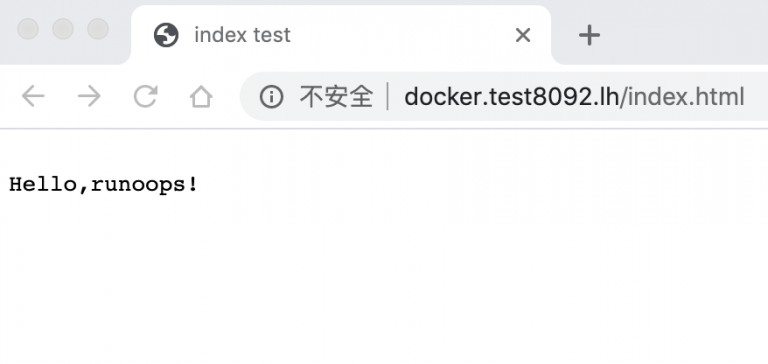
Task: Open a new tab with plus button
Action: (589, 35)
